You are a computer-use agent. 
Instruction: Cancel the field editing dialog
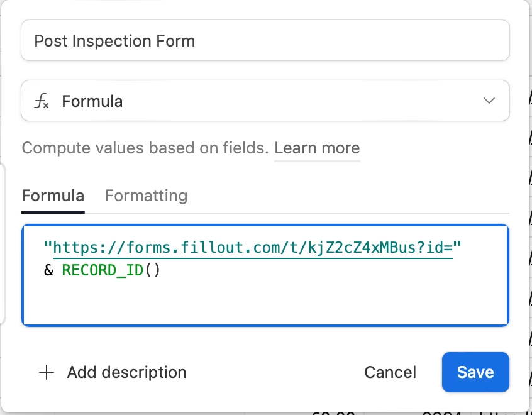coord(390,372)
